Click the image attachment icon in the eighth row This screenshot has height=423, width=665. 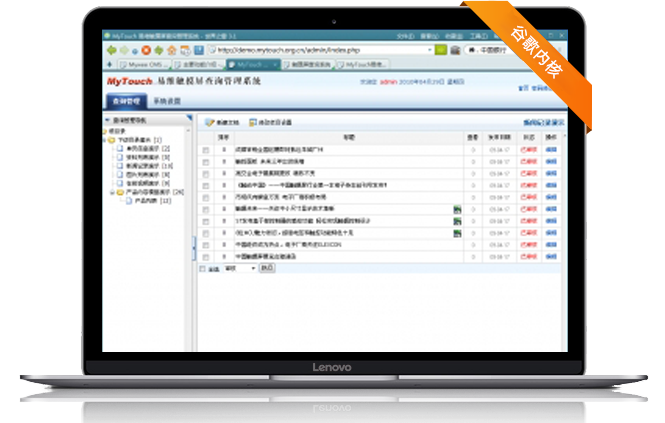pos(457,233)
